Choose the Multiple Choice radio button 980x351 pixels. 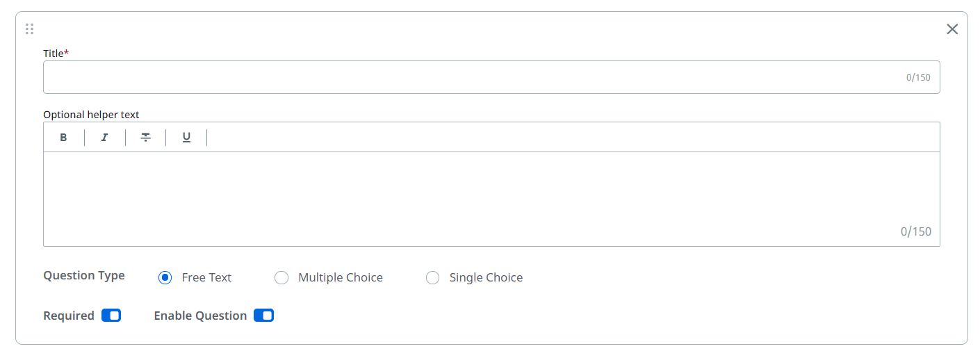pos(281,278)
